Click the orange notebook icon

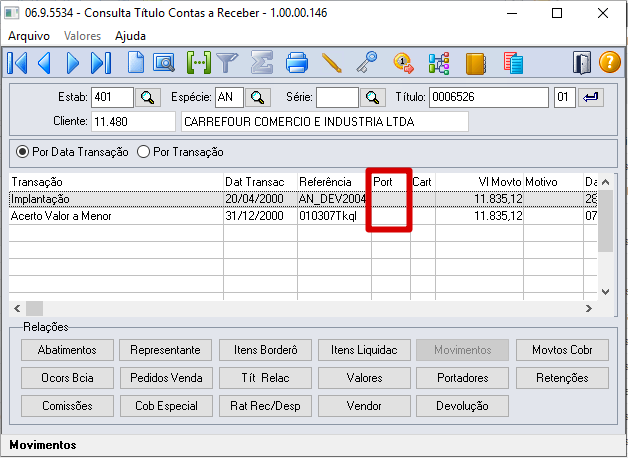point(476,64)
